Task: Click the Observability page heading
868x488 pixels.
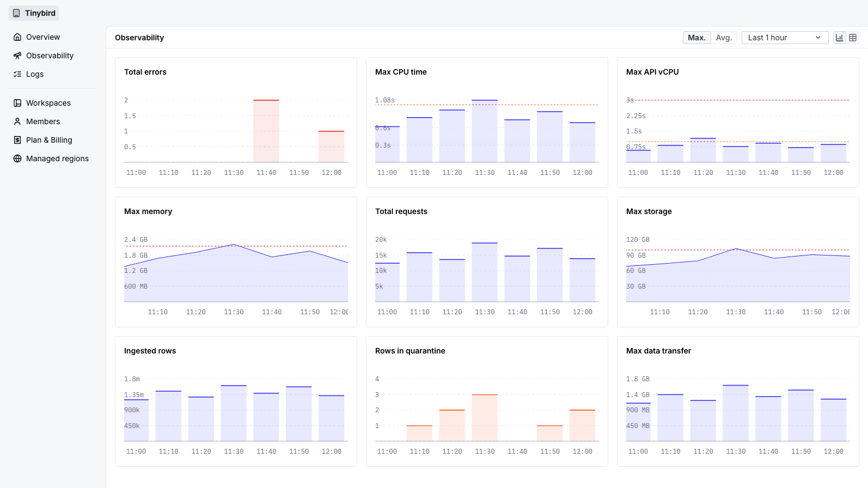Action: coord(139,38)
